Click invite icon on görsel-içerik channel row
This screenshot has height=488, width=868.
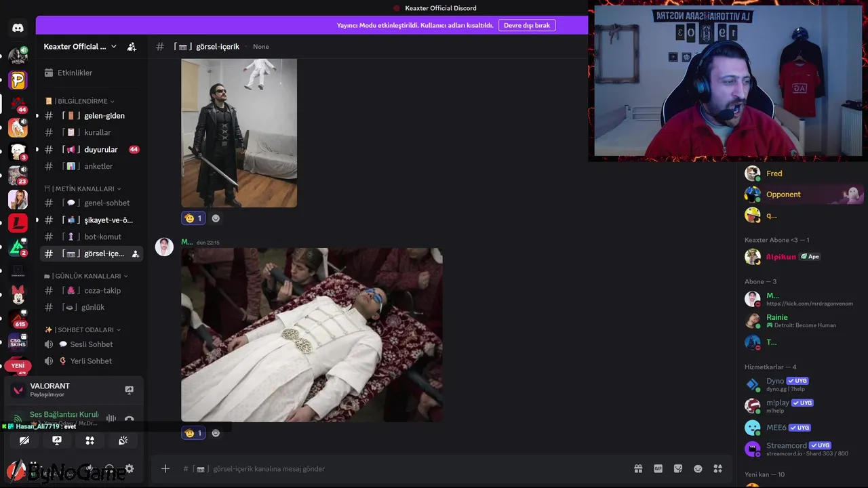[135, 253]
